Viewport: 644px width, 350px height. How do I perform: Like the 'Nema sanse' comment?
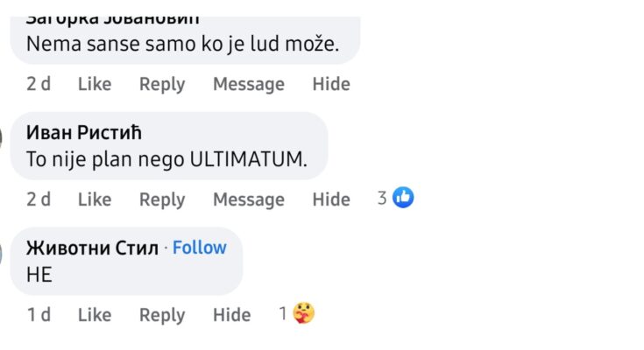[95, 84]
